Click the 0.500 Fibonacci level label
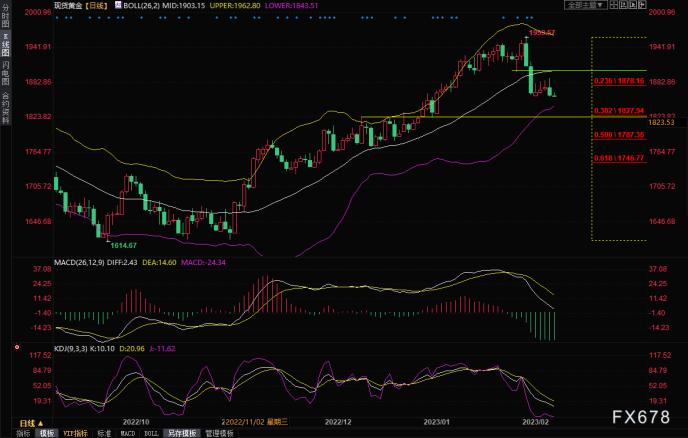688x438 pixels. tap(619, 135)
